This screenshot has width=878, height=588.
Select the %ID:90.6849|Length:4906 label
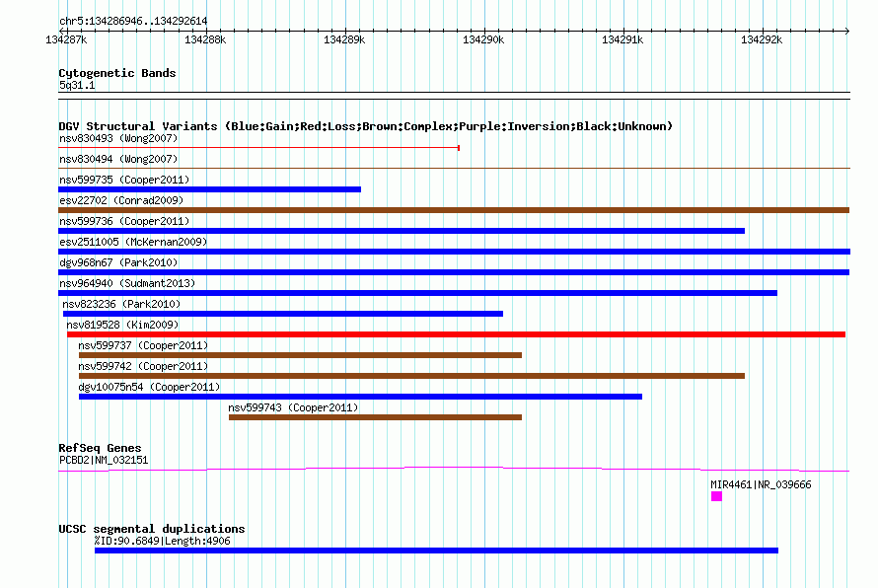(x=163, y=541)
